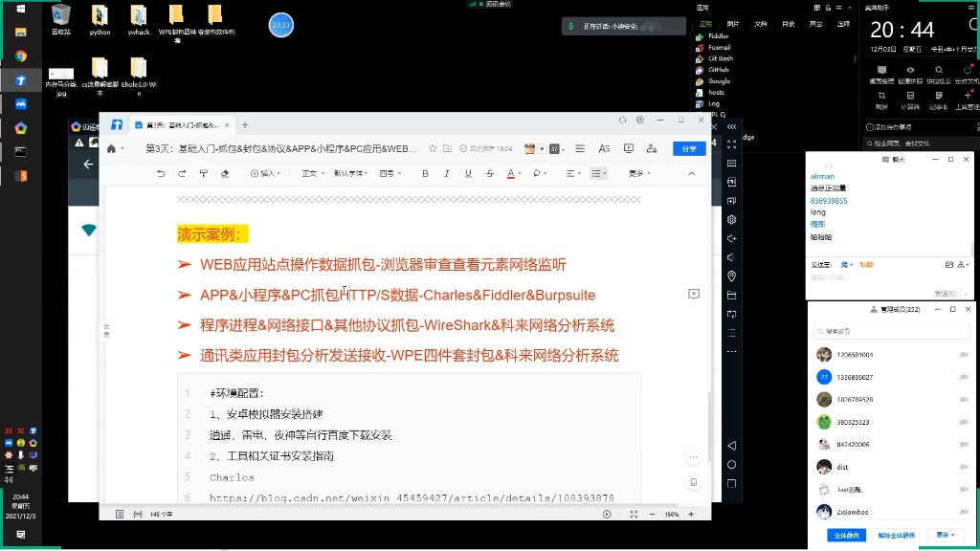The image size is (980, 551).
Task: Click the python folder on the desktop
Action: pyautogui.click(x=100, y=20)
